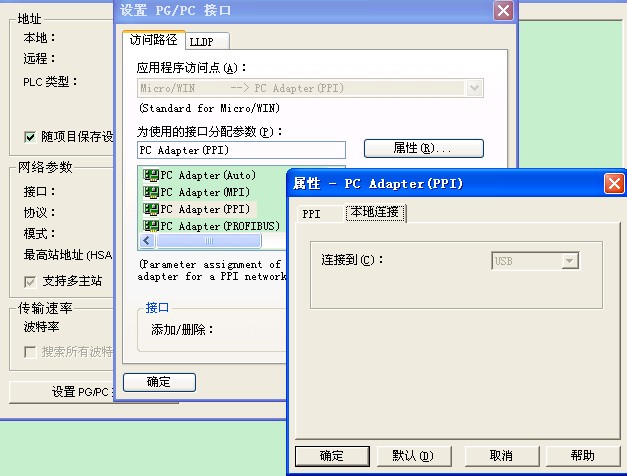Open adapter settings via 属性(R)... button
627x476 pixels.
tap(423, 148)
